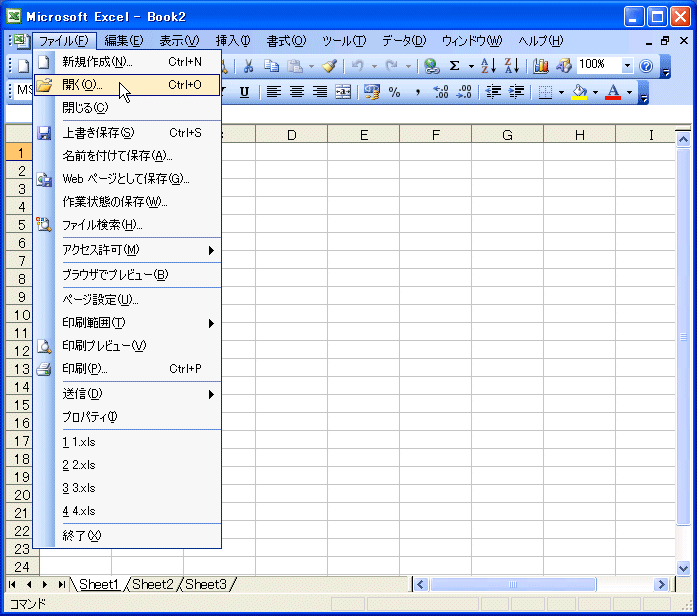Image resolution: width=697 pixels, height=616 pixels.
Task: Open Excel Help question mark icon
Action: [646, 66]
